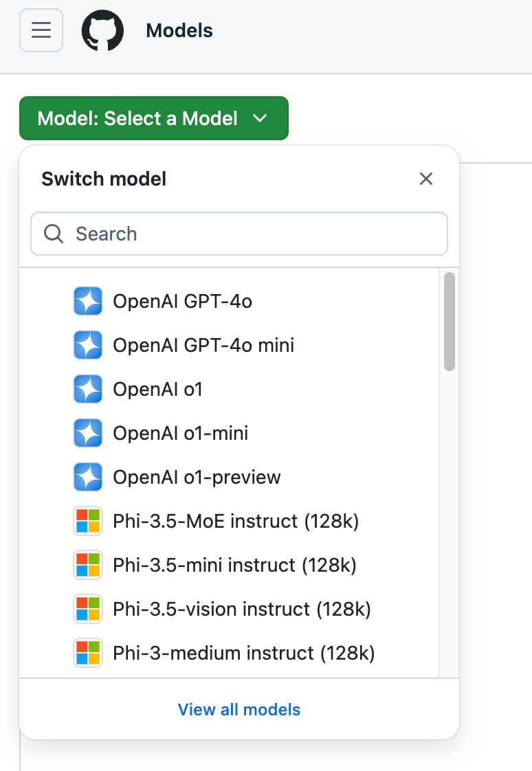Click the GPT-4o mini sparkle icon
Screen dimensions: 532x771
coord(88,345)
